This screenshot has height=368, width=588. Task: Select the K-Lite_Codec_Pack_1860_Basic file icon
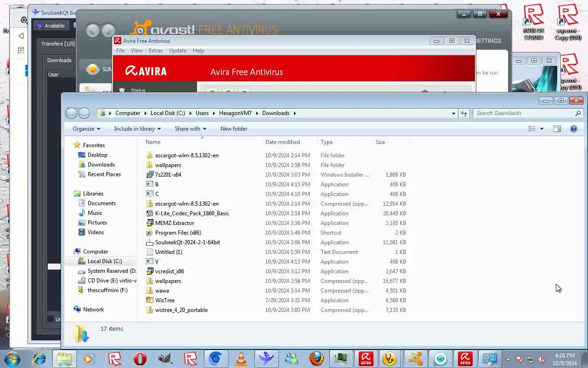150,213
